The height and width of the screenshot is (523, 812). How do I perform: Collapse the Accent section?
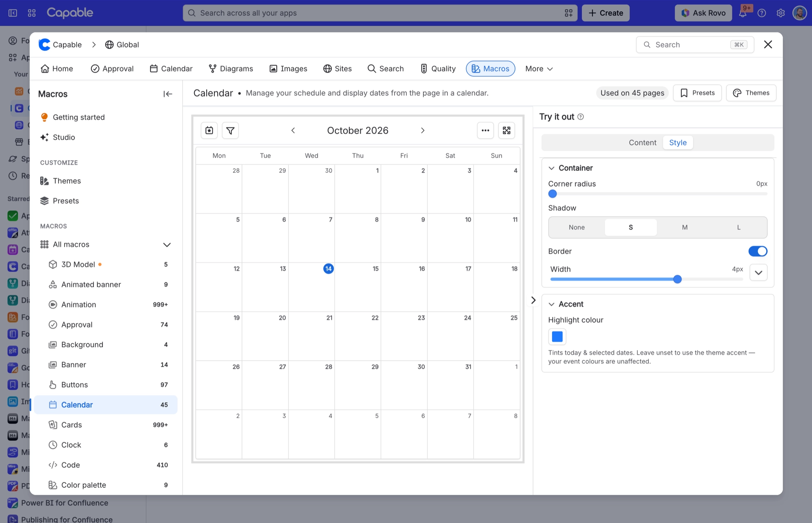pos(551,304)
